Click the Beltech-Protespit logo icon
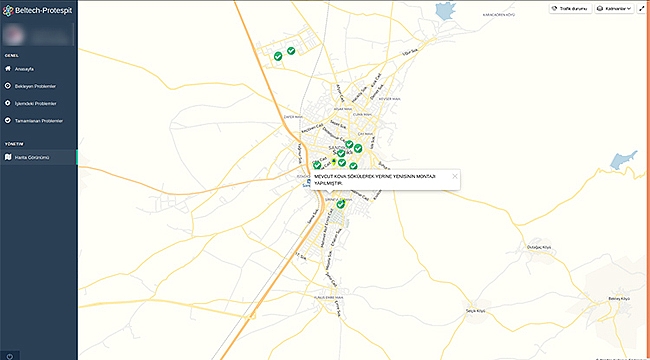Screen dimensions: 650x360 (7, 10)
